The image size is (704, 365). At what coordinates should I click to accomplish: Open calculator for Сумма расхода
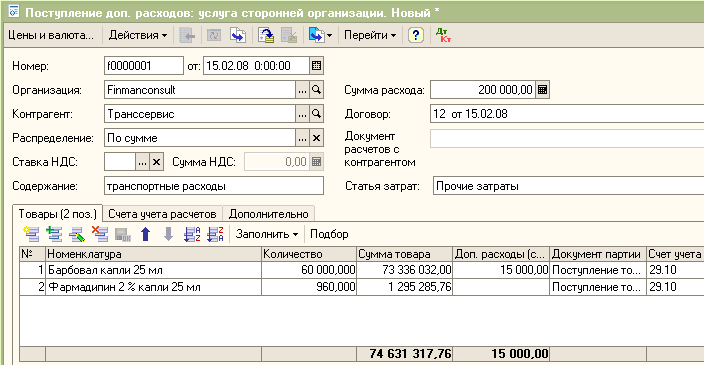(542, 90)
